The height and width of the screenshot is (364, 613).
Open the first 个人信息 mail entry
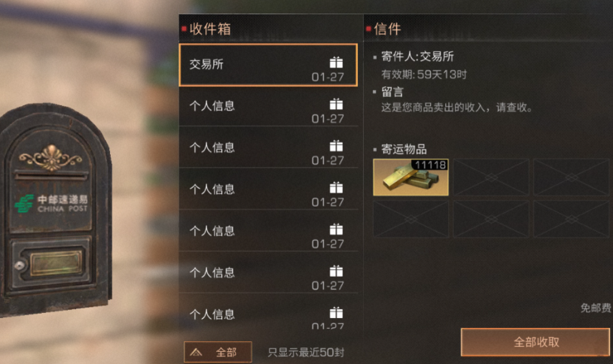[x=268, y=107]
